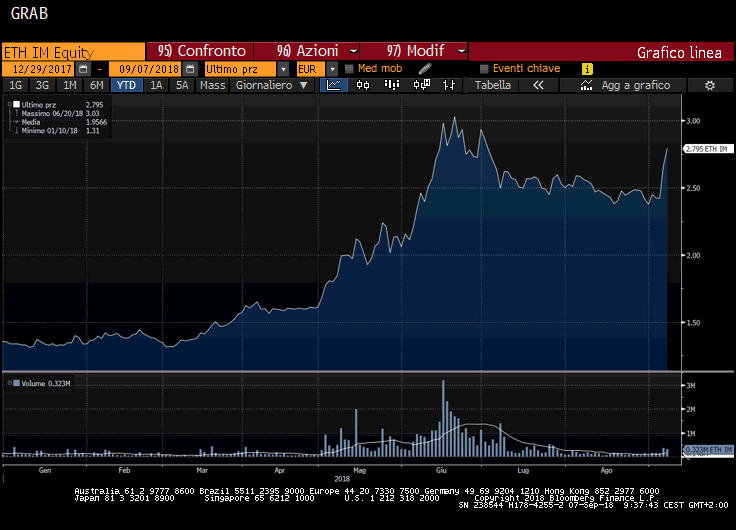This screenshot has height=530, width=736.
Task: Click the yellow info icon near Eventi chiave
Action: tap(587, 69)
